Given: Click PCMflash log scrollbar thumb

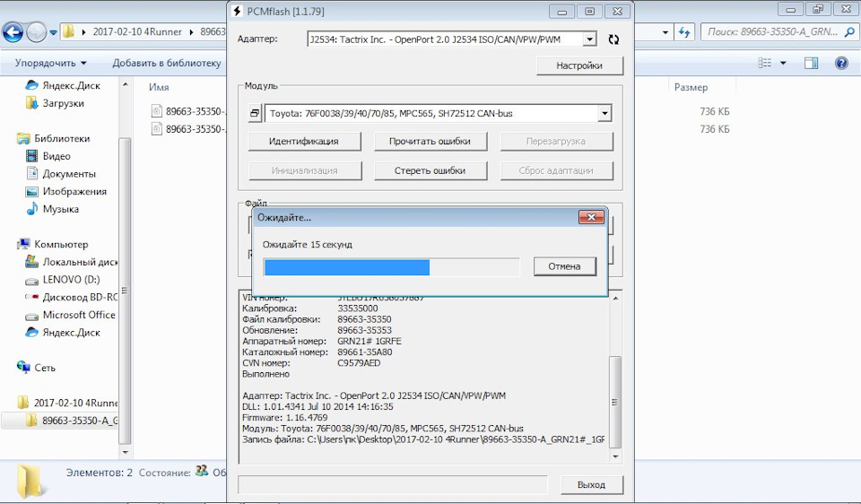Looking at the screenshot, I should click(615, 402).
